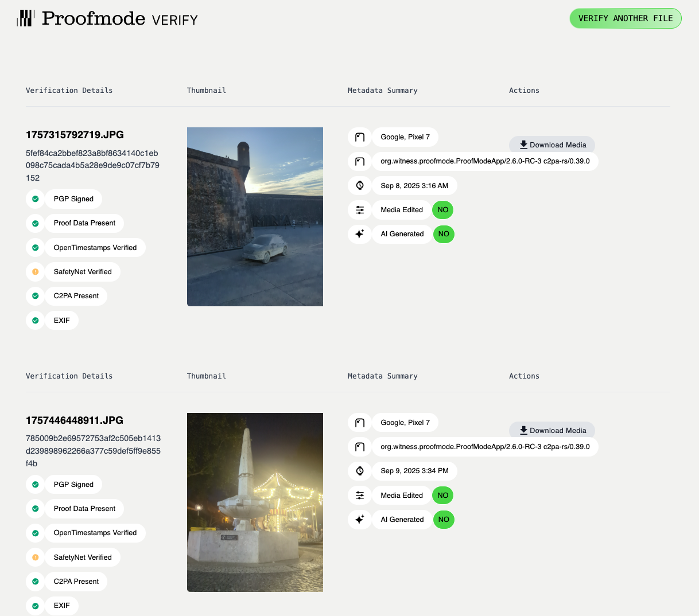
Task: Click the green NO badge for second AI Generated
Action: tap(444, 520)
